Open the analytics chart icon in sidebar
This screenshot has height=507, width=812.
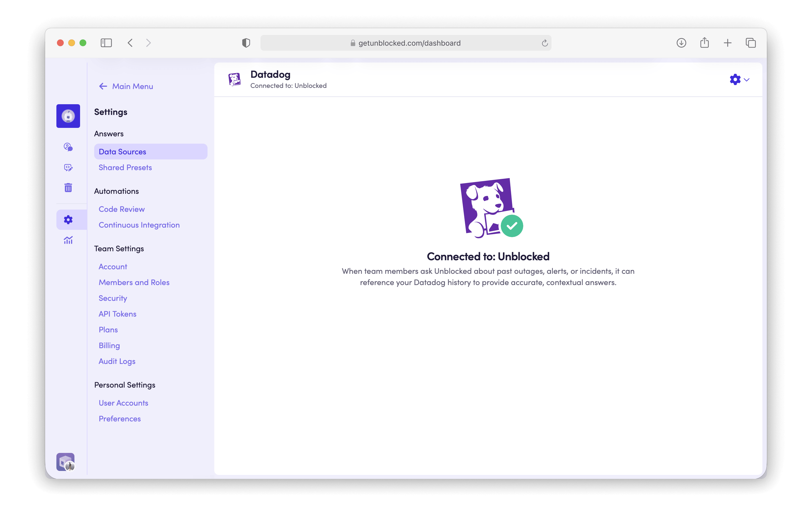pyautogui.click(x=68, y=240)
